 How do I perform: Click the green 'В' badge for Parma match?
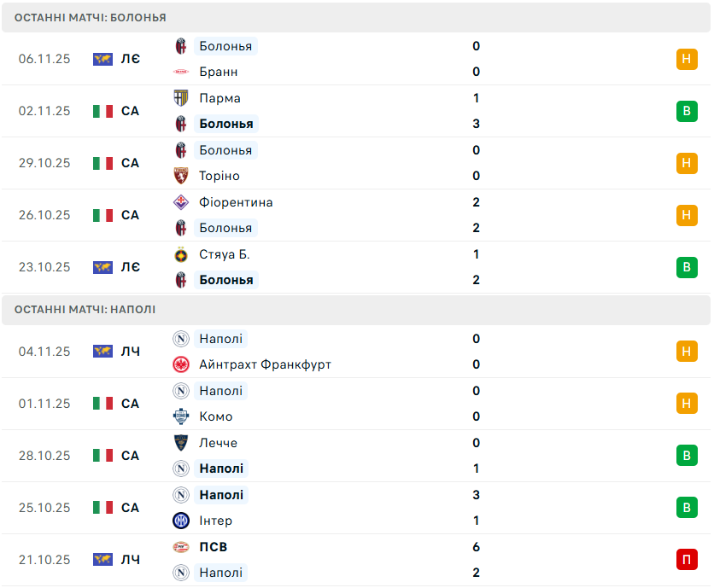pyautogui.click(x=687, y=111)
